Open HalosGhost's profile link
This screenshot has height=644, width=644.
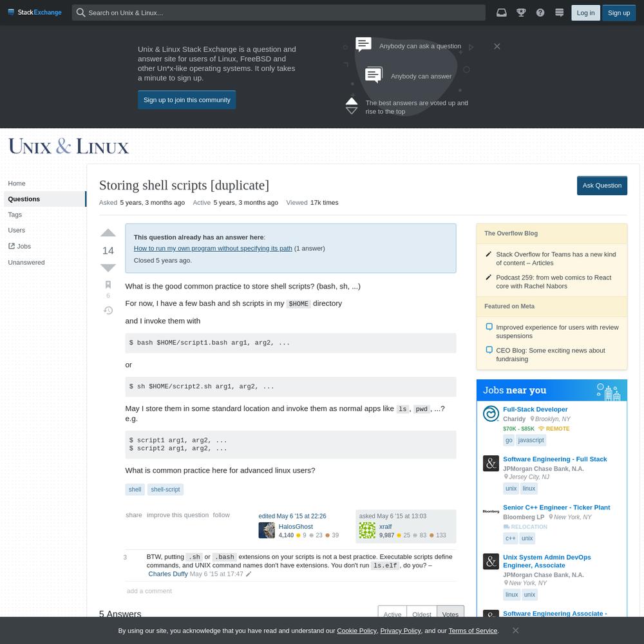click(x=296, y=527)
